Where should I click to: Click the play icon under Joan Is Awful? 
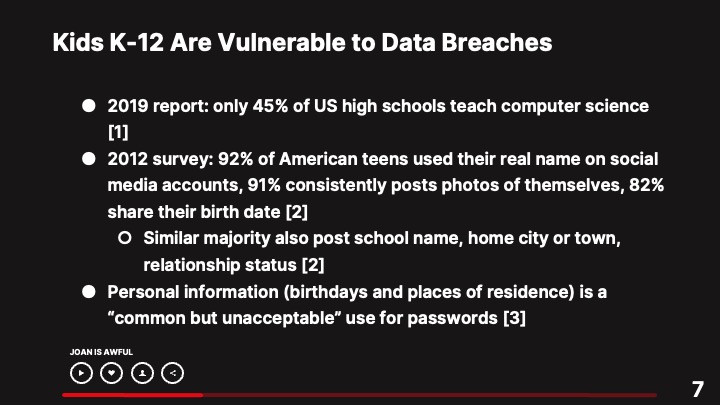(x=82, y=373)
